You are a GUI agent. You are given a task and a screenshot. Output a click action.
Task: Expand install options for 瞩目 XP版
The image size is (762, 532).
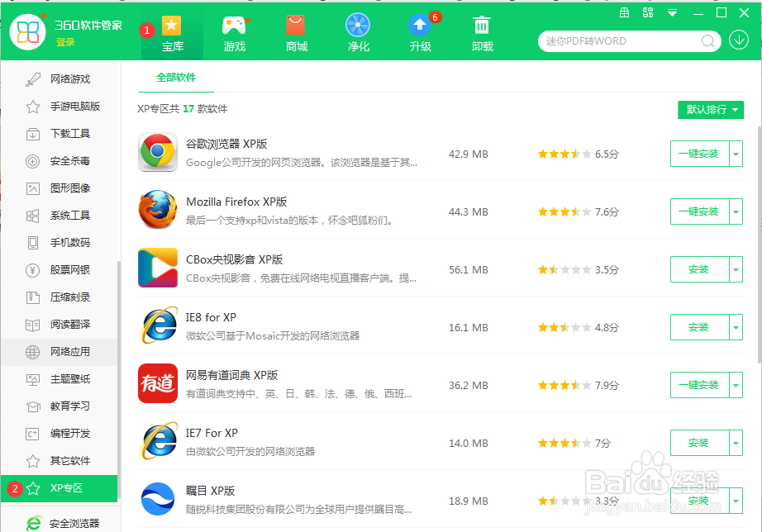(x=736, y=501)
